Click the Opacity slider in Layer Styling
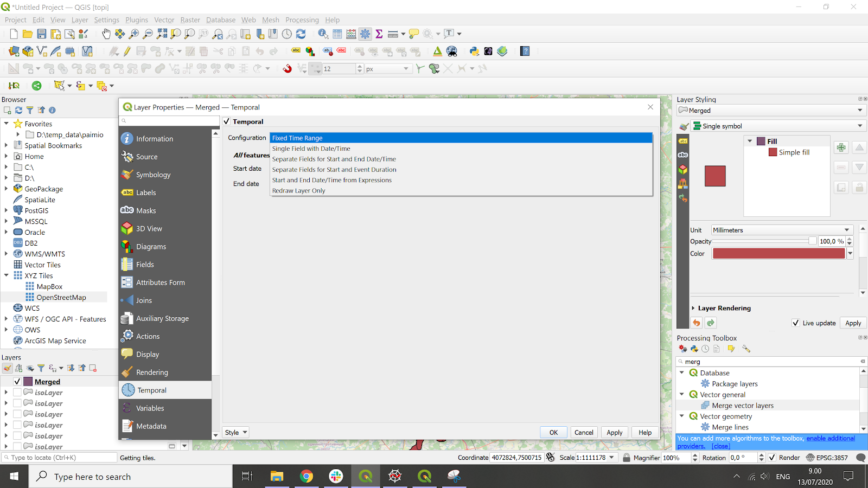This screenshot has width=868, height=488. [x=765, y=241]
